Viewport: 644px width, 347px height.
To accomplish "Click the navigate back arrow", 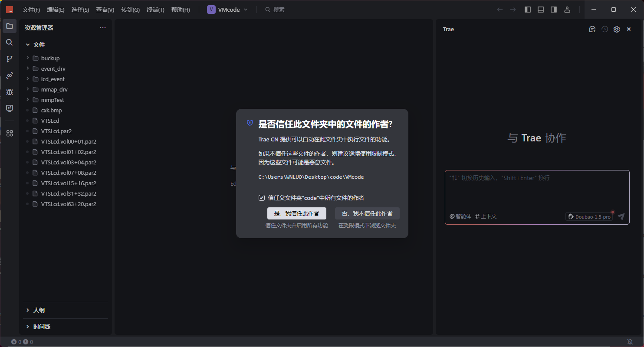I will pyautogui.click(x=500, y=10).
